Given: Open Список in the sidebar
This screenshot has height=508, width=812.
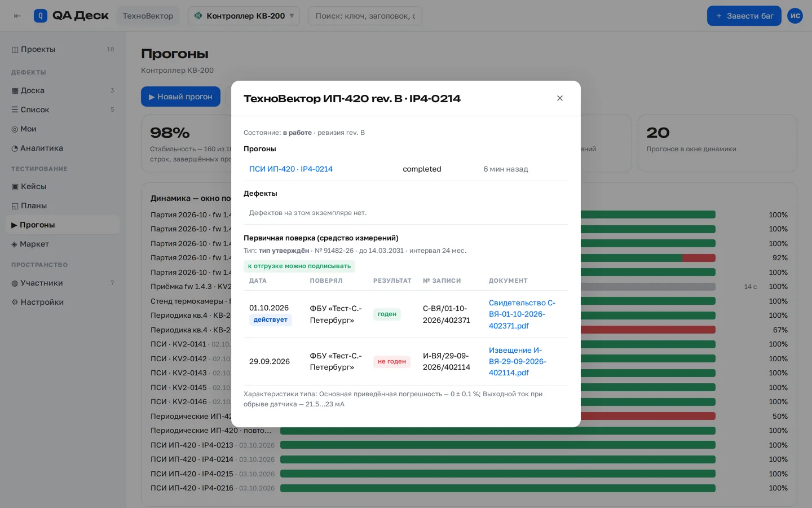Looking at the screenshot, I should point(63,110).
